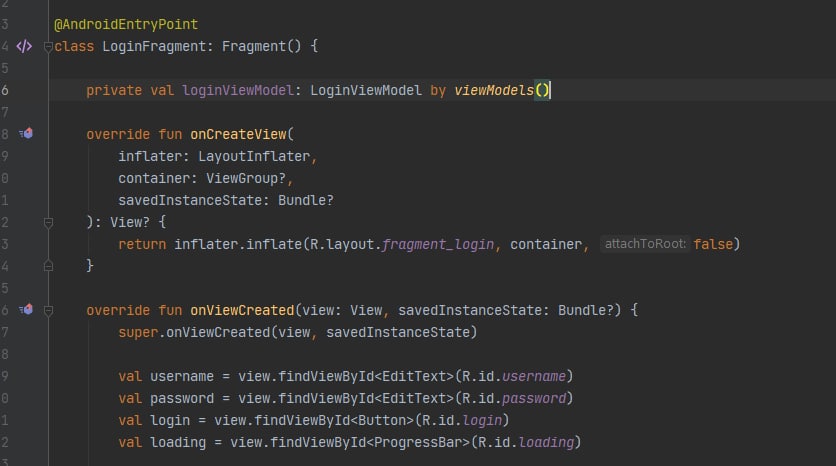Click the attachToRoot inlay hint
Screen dimensions: 836x466
click(x=645, y=244)
